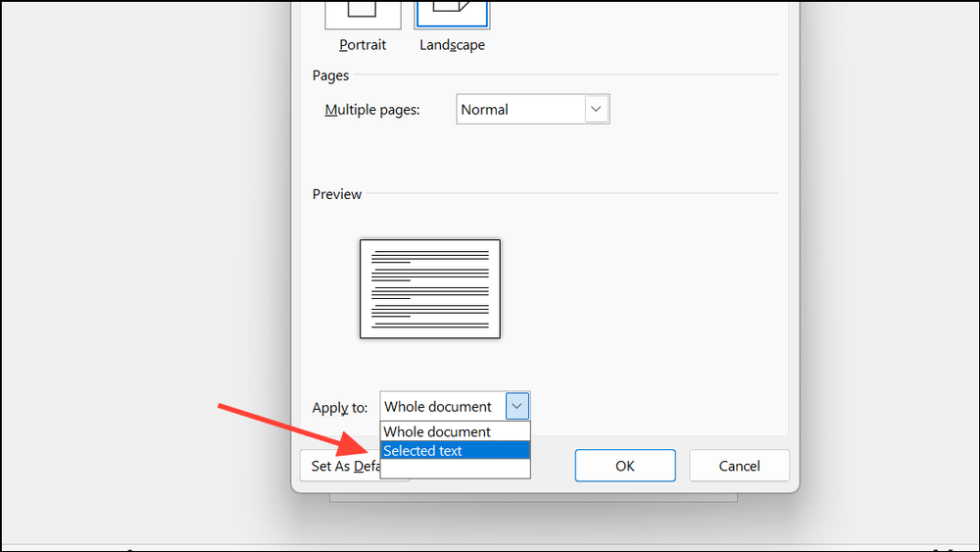Click the landscape page preview thumbnail

click(x=430, y=289)
